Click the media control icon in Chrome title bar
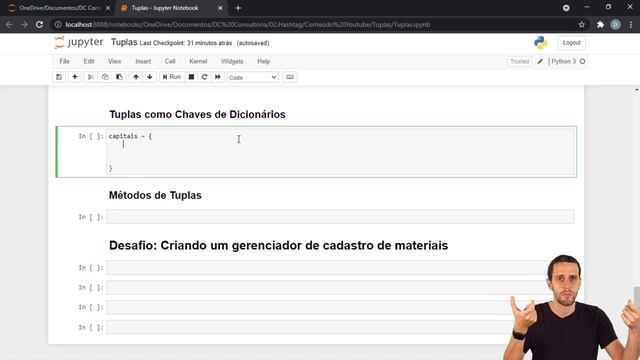This screenshot has width=640, height=360. pyautogui.click(x=566, y=8)
